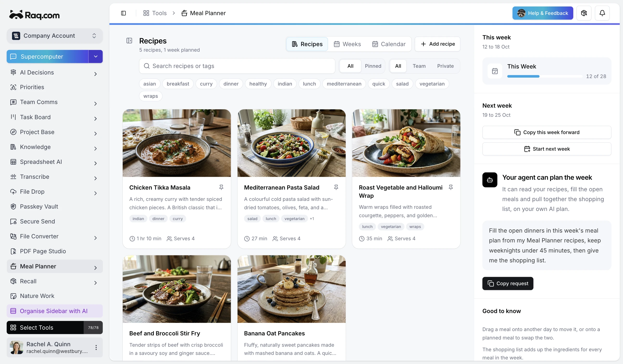Screen dimensions: 623x364
Task: Filter recipes by Team
Action: point(419,66)
